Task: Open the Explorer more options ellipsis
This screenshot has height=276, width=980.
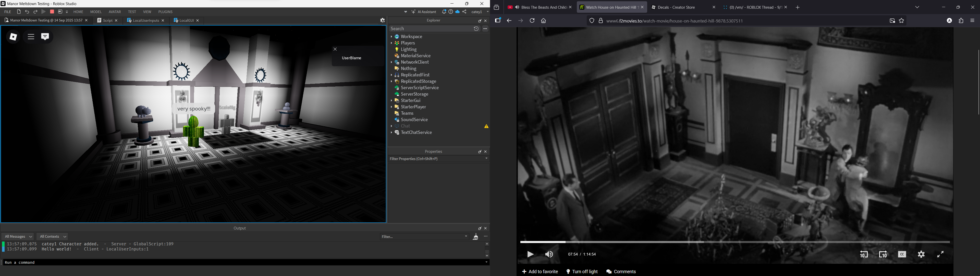Action: pyautogui.click(x=485, y=29)
